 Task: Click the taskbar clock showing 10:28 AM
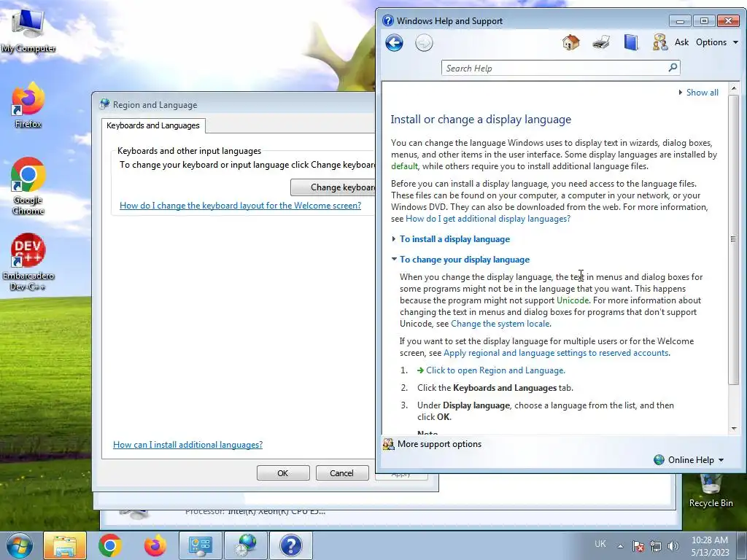(710, 546)
